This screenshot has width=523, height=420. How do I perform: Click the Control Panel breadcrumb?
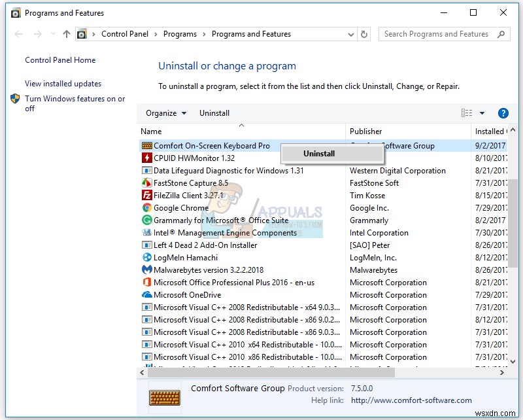(x=125, y=34)
